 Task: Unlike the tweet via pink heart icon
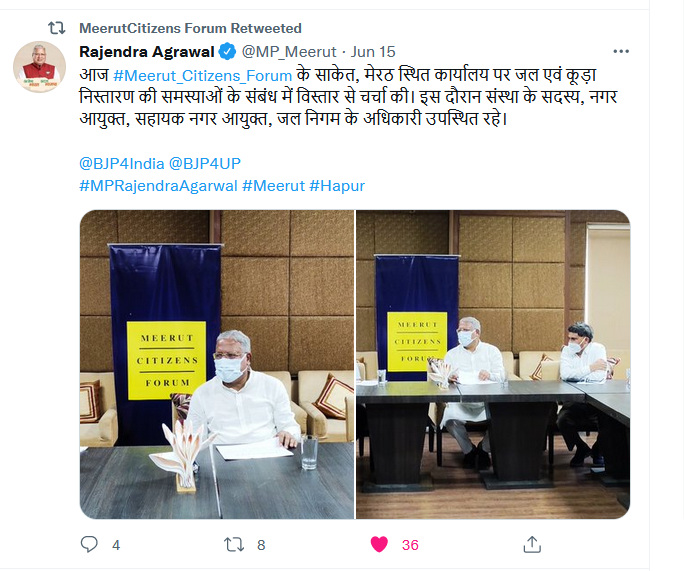(x=379, y=544)
